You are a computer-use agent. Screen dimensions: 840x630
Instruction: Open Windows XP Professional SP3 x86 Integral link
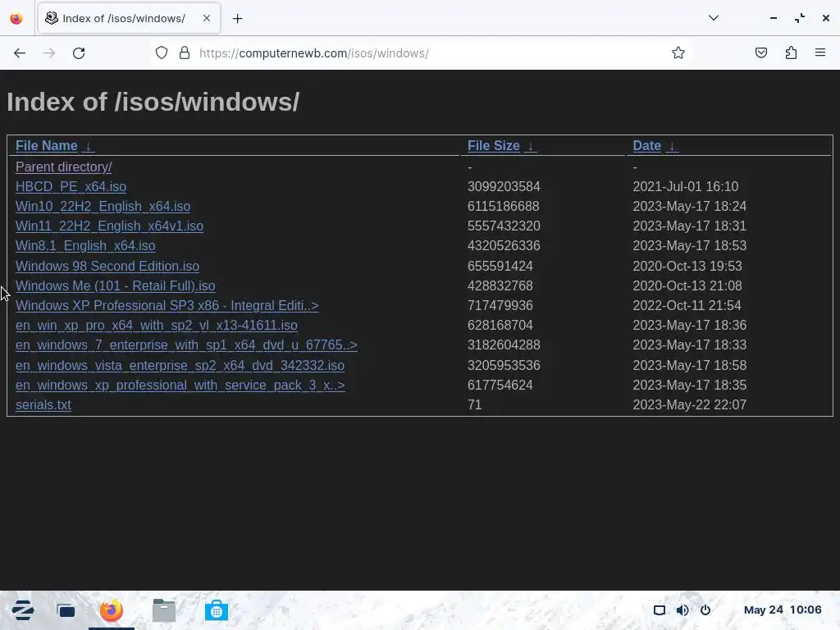pyautogui.click(x=167, y=305)
